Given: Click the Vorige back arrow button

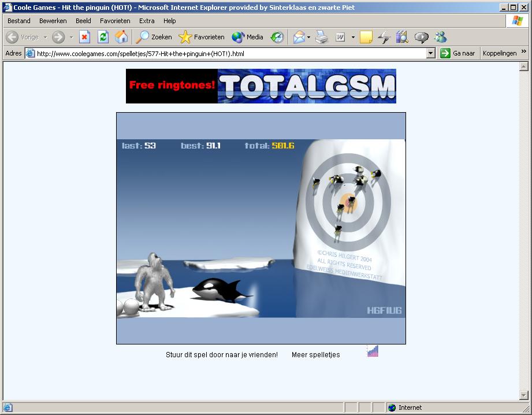Looking at the screenshot, I should (23, 37).
